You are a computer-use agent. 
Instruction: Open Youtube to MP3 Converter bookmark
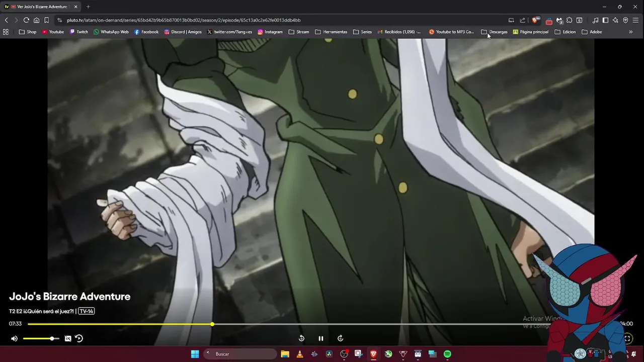[451, 32]
